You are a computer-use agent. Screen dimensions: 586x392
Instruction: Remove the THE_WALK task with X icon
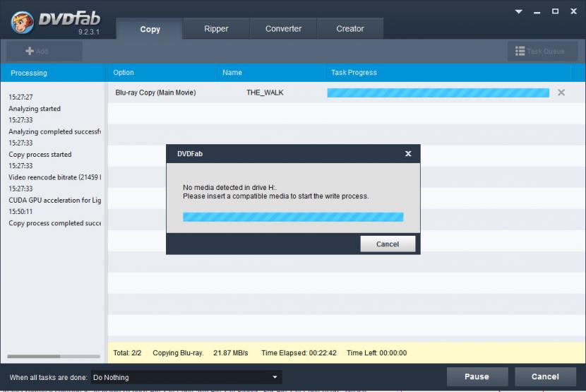pos(561,93)
